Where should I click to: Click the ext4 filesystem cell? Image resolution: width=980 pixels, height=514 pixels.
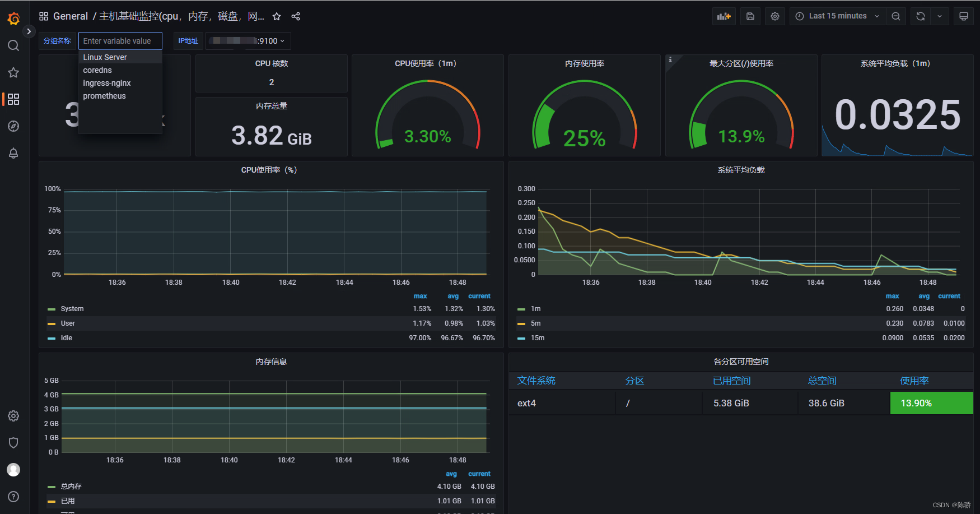coord(562,403)
